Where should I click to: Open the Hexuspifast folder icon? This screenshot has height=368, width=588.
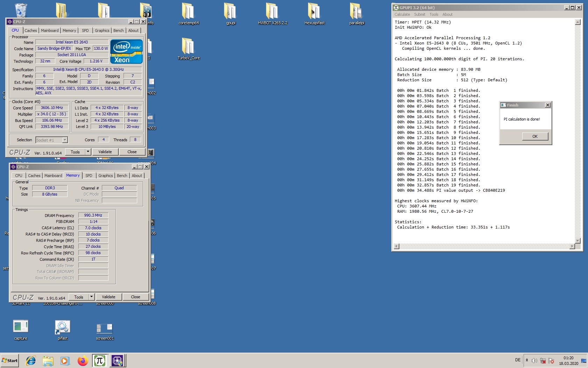[314, 14]
